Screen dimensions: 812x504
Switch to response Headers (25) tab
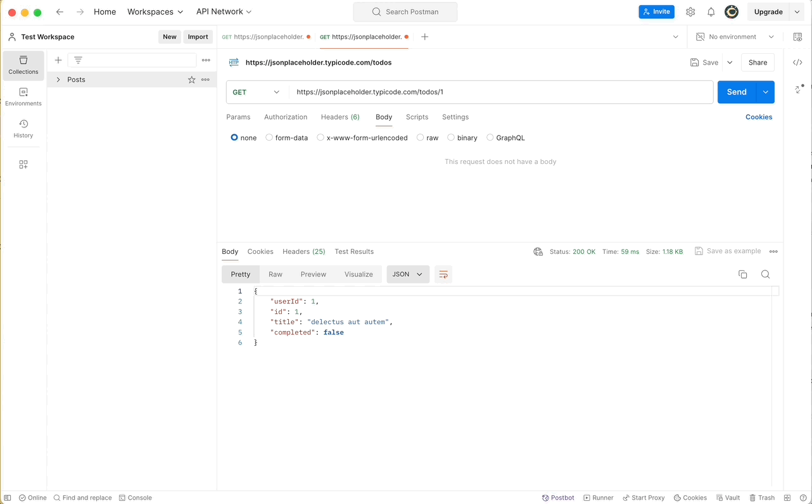[304, 251]
